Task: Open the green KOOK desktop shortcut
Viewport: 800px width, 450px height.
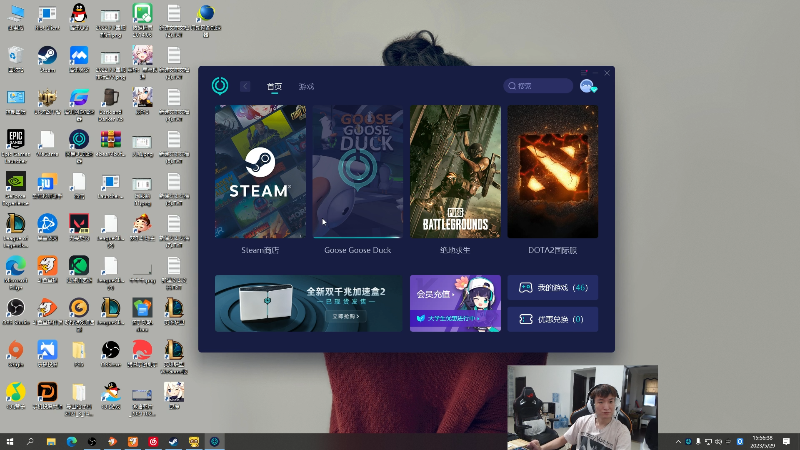Action: coord(79,269)
